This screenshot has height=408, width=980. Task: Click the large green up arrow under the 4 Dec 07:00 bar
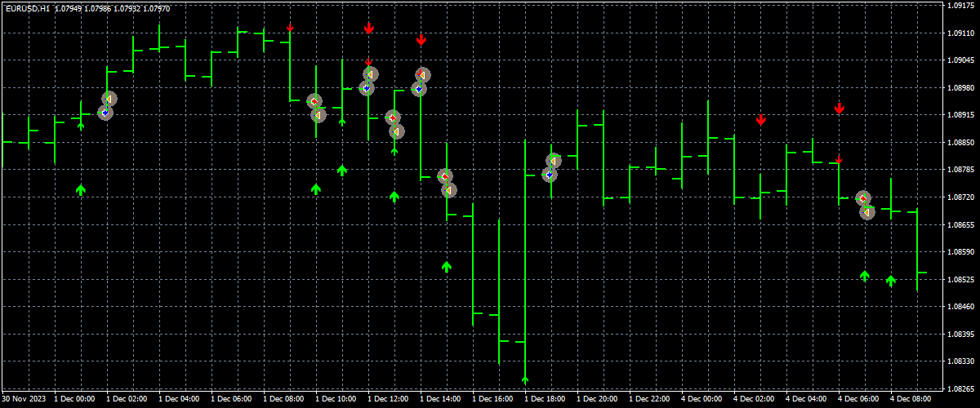click(x=865, y=276)
